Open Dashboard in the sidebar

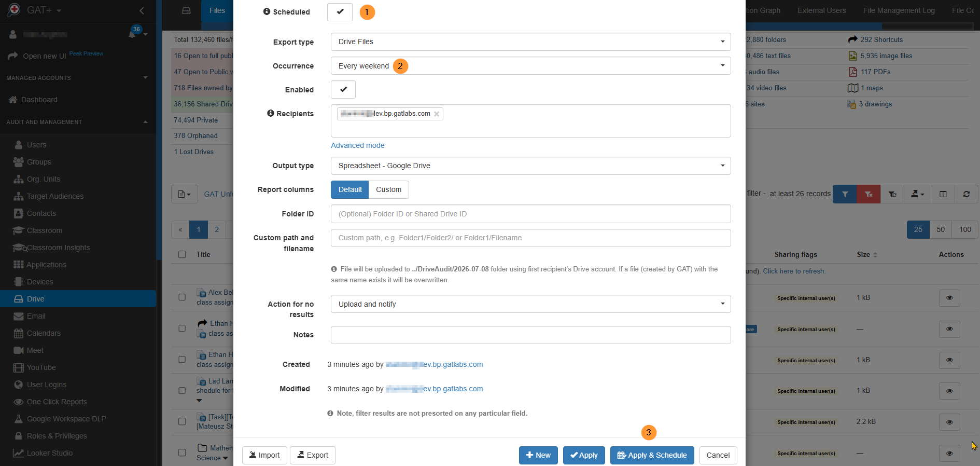39,100
